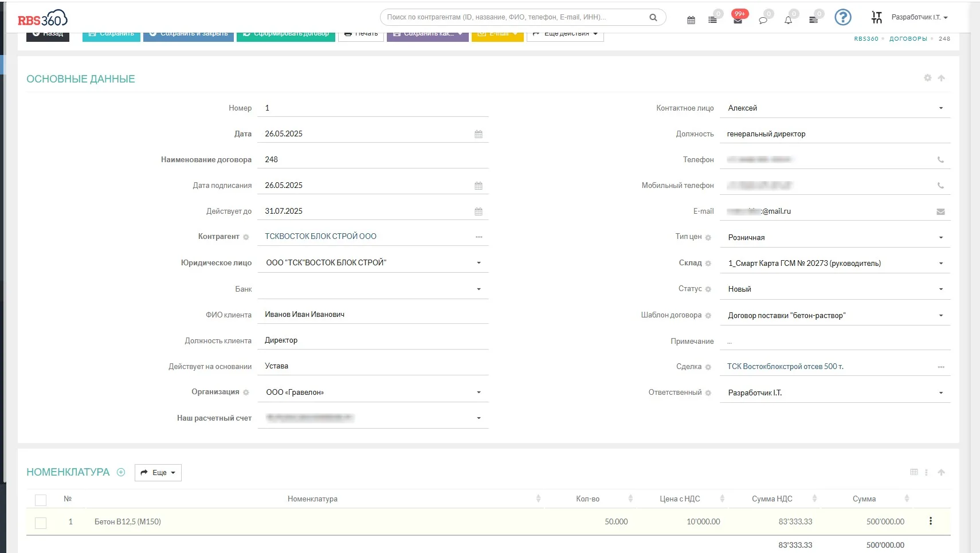The height and width of the screenshot is (553, 980).
Task: Open the chat bubble icon in header
Action: (x=763, y=20)
